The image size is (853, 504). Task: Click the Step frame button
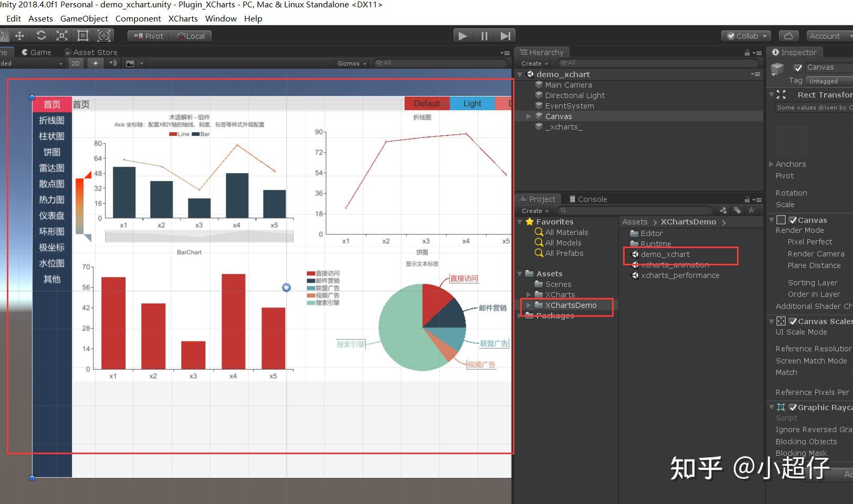pos(505,36)
